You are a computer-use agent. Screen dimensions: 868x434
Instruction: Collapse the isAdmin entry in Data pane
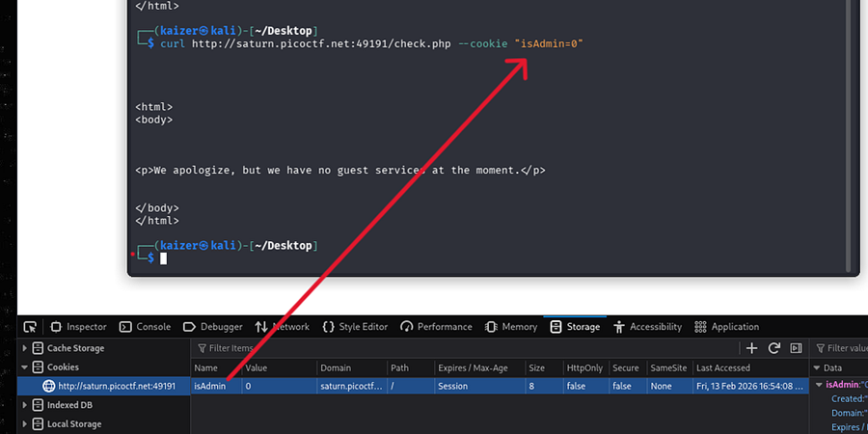click(x=819, y=385)
